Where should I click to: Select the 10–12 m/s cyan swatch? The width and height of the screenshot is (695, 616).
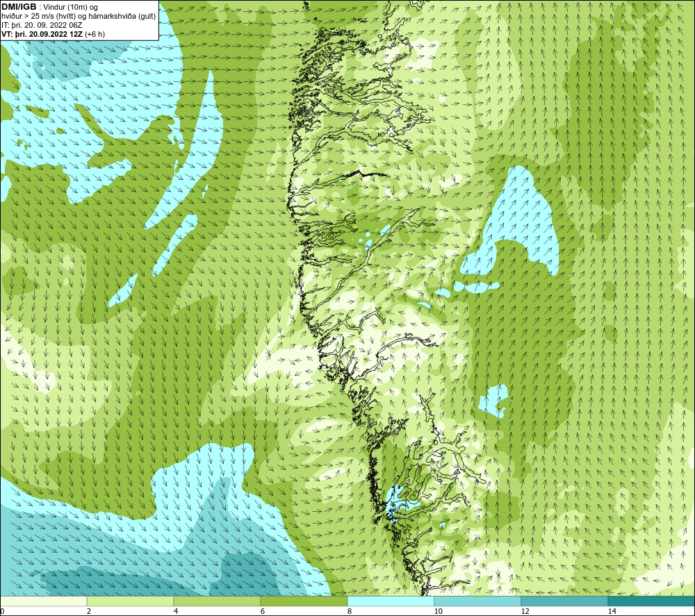478,601
